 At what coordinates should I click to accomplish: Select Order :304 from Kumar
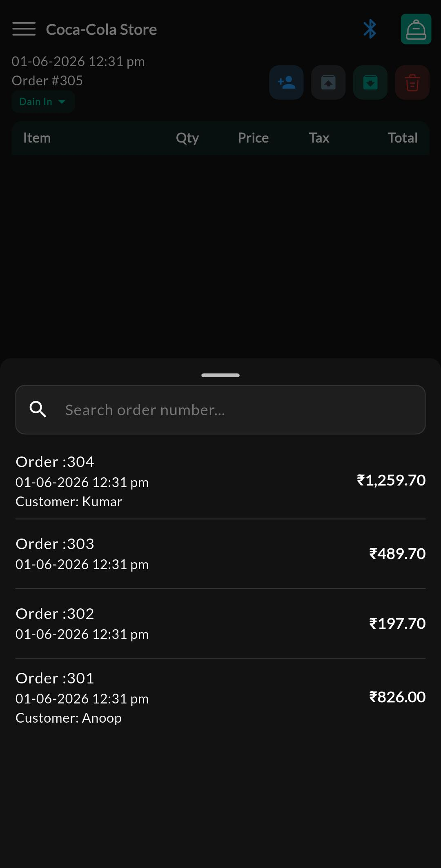(x=220, y=481)
